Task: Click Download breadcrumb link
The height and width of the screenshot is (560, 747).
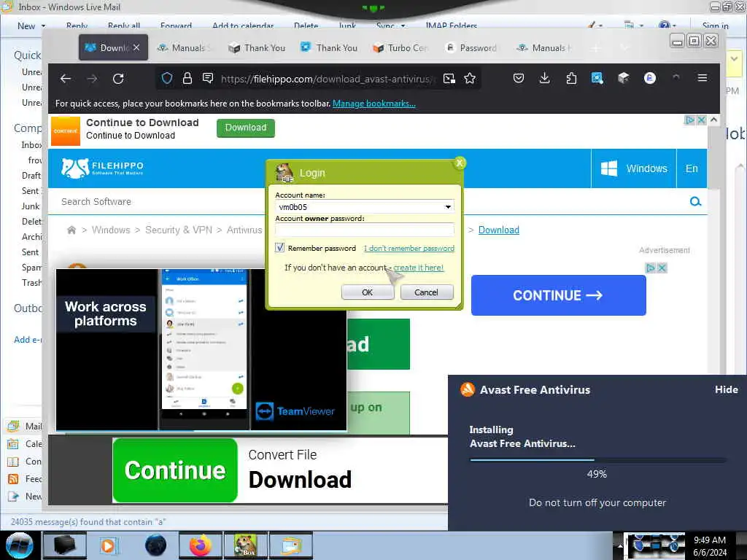Action: [x=499, y=230]
